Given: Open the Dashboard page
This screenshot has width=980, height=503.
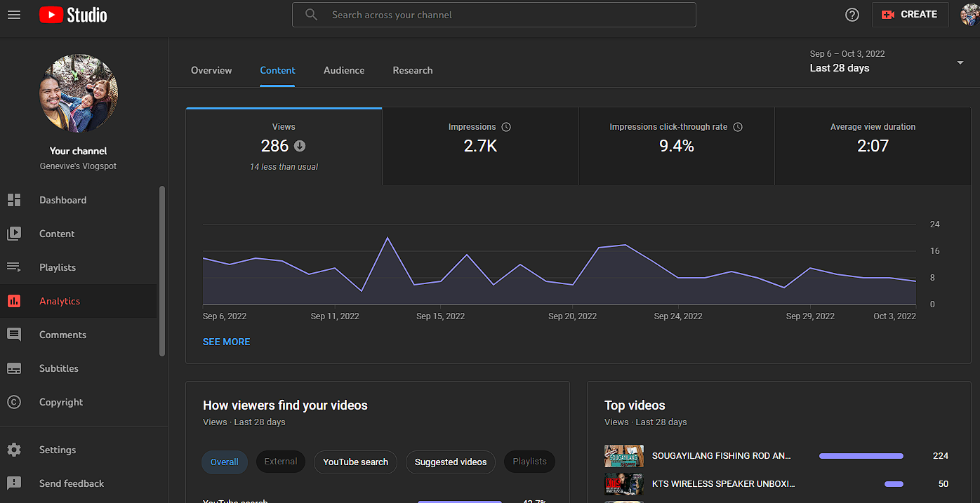Looking at the screenshot, I should 79,200.
